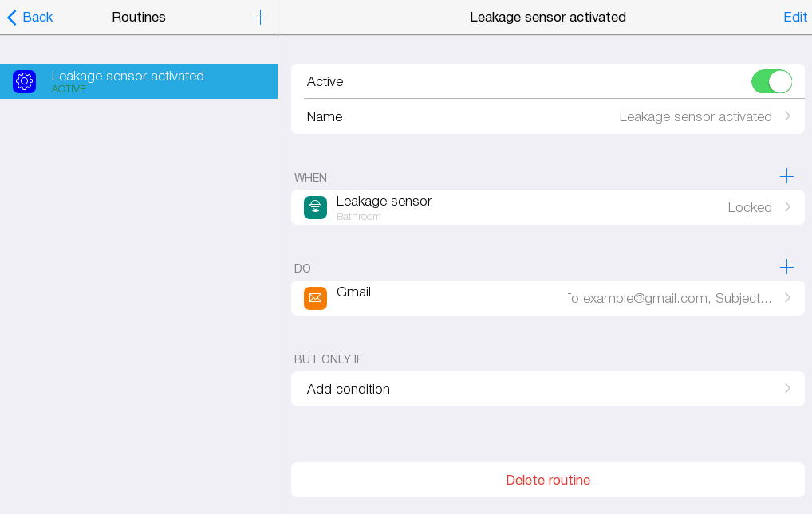The image size is (812, 514).
Task: Expand Leakage sensor Locked state chevron
Action: (787, 207)
